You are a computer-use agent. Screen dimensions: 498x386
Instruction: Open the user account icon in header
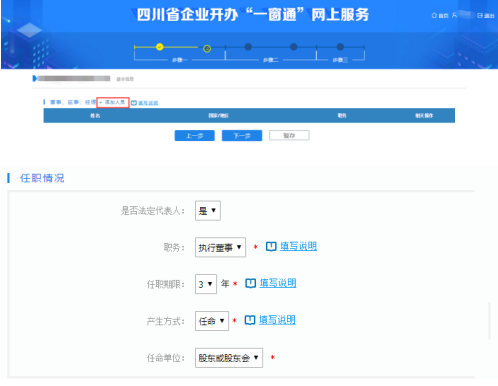[x=454, y=15]
